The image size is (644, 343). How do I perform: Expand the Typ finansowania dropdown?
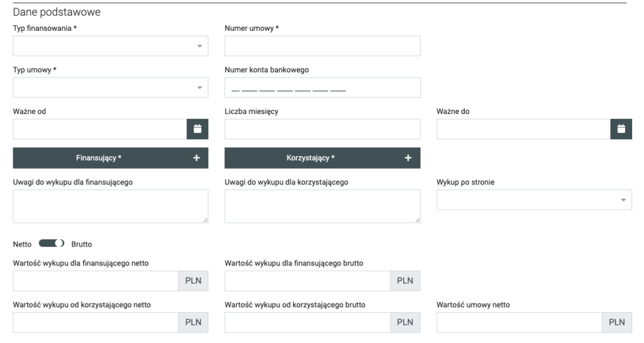tap(110, 46)
